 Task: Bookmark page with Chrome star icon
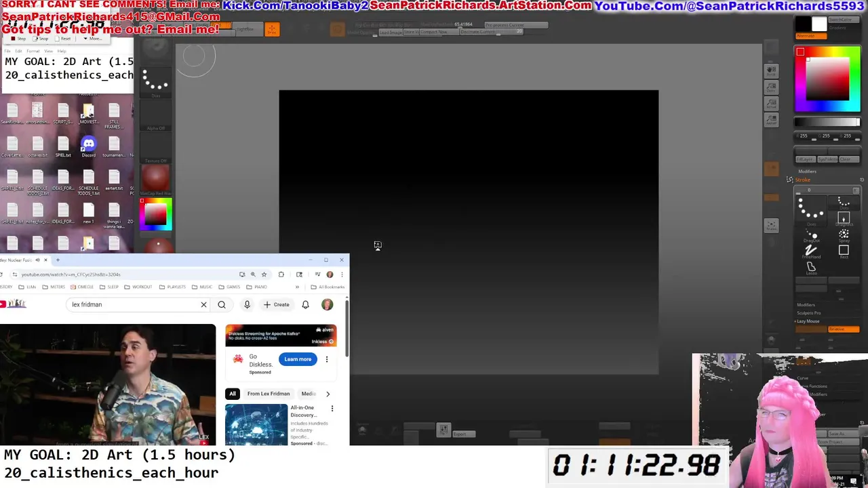coord(264,274)
